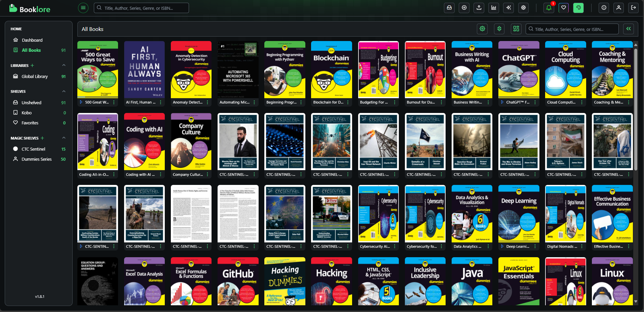
Task: Open library statistics chart icon
Action: coord(494,8)
